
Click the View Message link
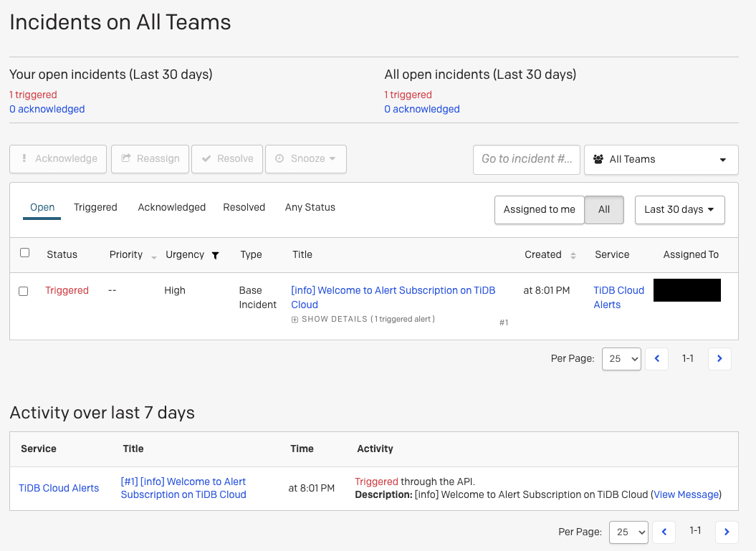point(686,494)
